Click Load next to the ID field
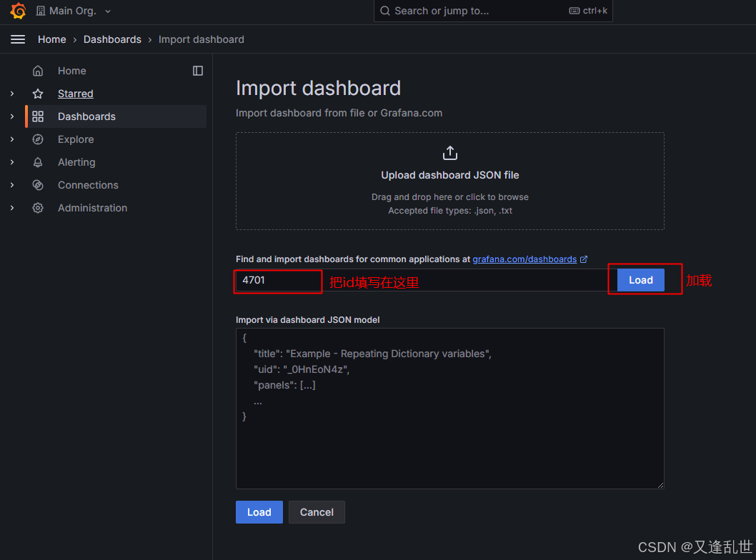The width and height of the screenshot is (756, 560). [x=641, y=281]
